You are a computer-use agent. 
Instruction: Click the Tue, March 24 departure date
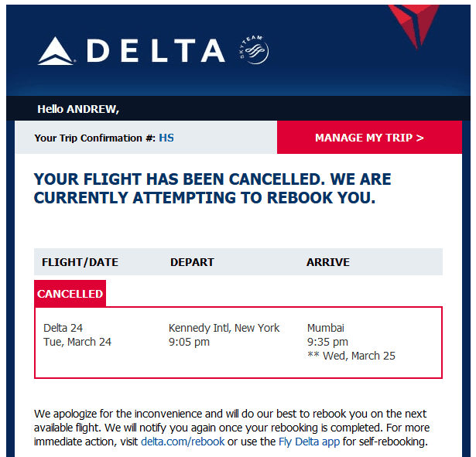click(x=77, y=342)
